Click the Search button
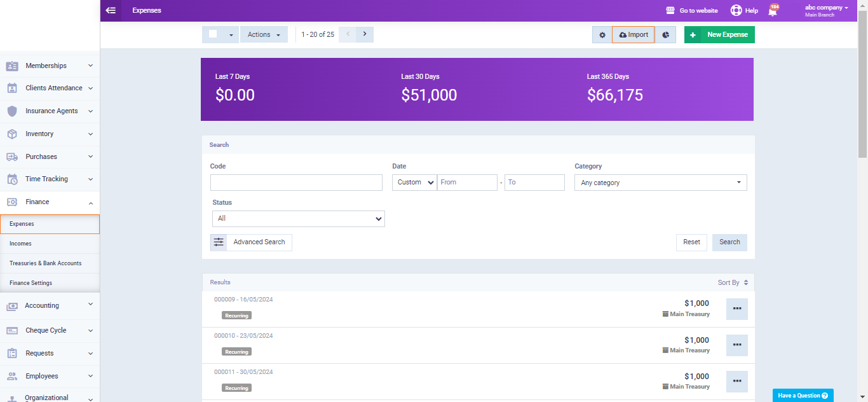 [x=729, y=242]
